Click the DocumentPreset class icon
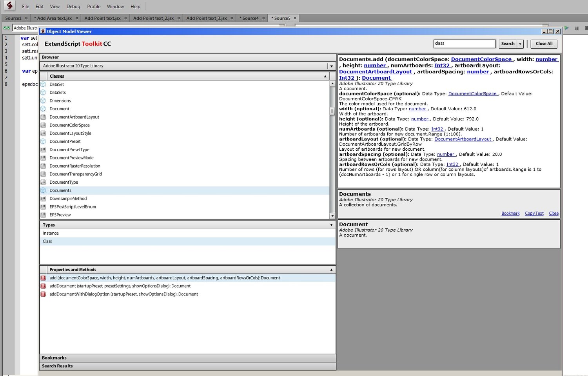 43,141
